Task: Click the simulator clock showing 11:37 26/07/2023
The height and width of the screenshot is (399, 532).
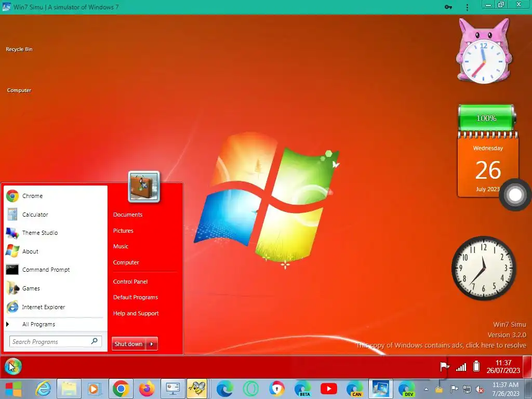Action: click(x=503, y=366)
